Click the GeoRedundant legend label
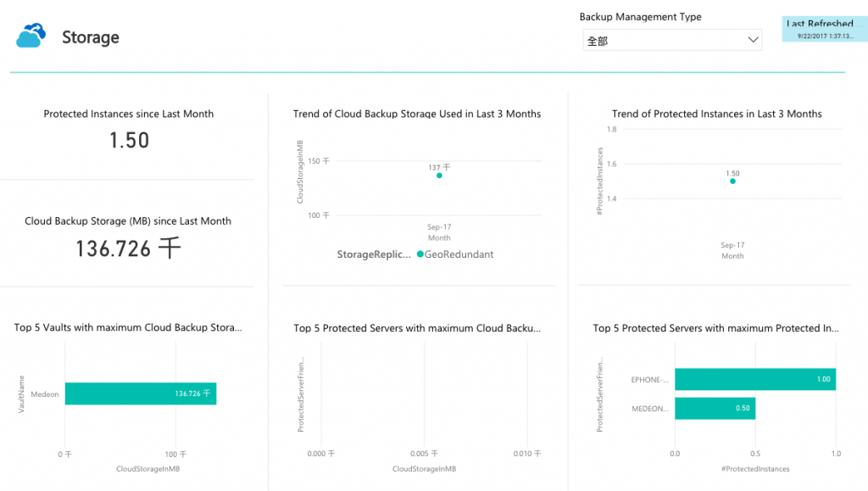Viewport: 868px width, 491px height. click(x=459, y=254)
